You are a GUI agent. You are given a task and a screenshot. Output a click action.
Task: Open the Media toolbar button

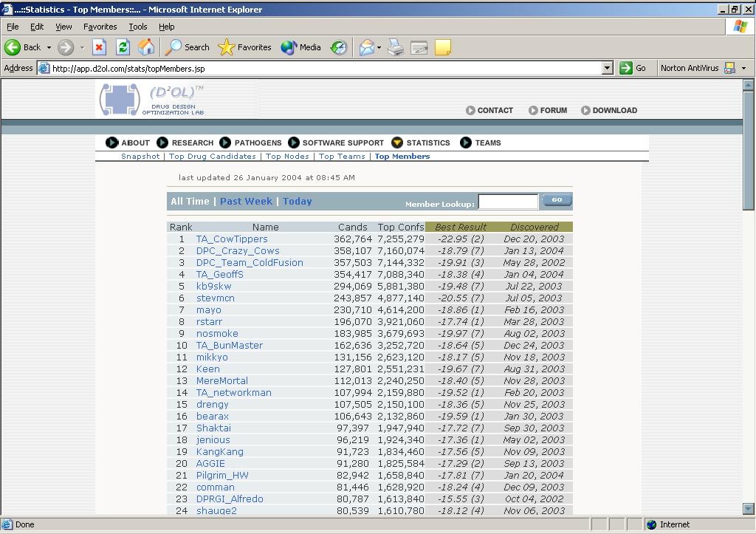coord(301,47)
